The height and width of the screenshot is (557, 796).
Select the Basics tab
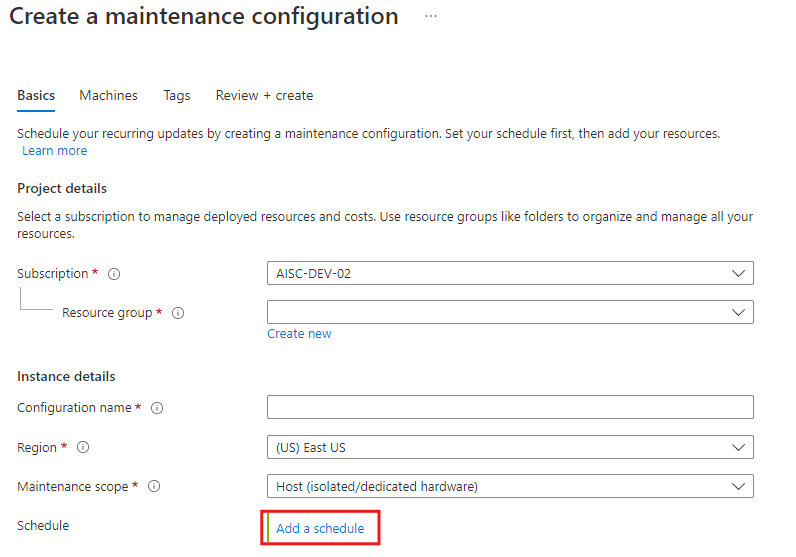[36, 96]
